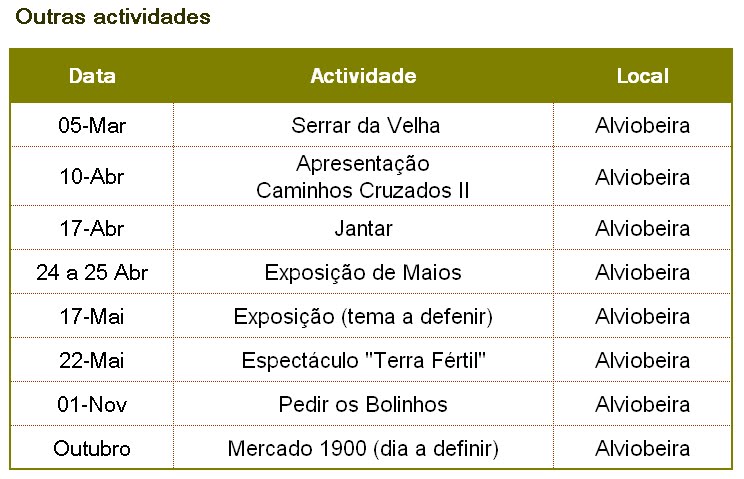This screenshot has height=479, width=744.
Task: Click the '05-Mar' date cell
Action: [92, 125]
